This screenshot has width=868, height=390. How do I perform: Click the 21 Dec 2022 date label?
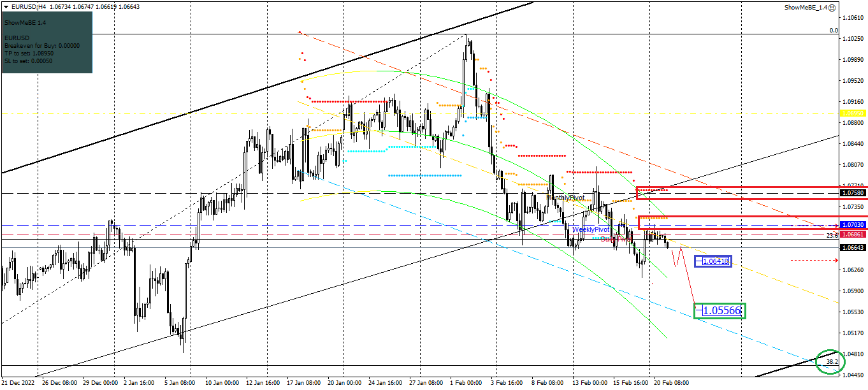[19, 383]
